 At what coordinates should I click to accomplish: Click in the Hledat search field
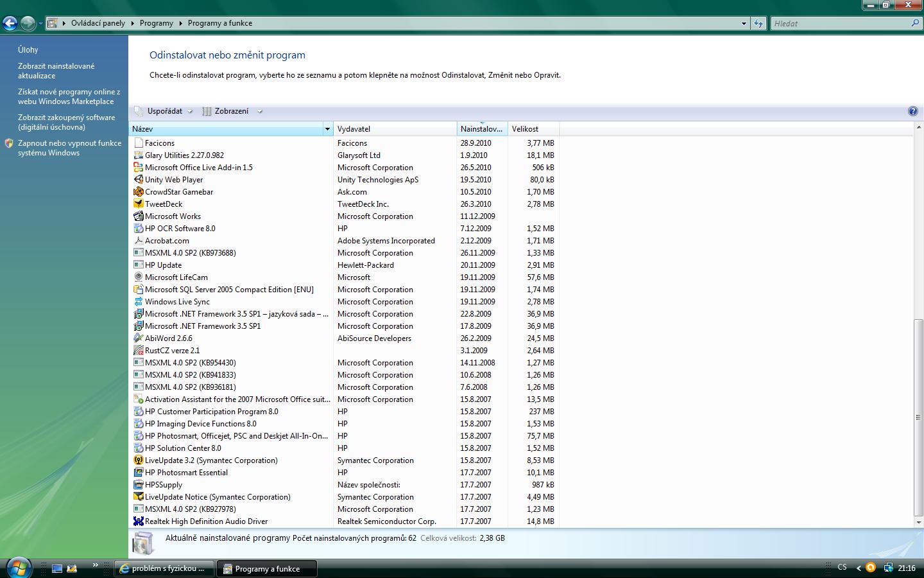(841, 24)
